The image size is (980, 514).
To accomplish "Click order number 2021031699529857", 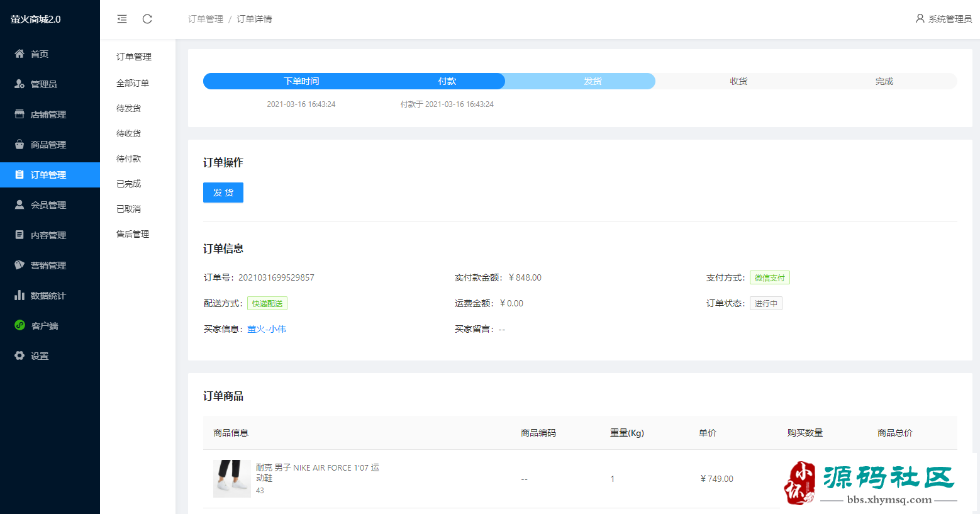I will (x=276, y=277).
